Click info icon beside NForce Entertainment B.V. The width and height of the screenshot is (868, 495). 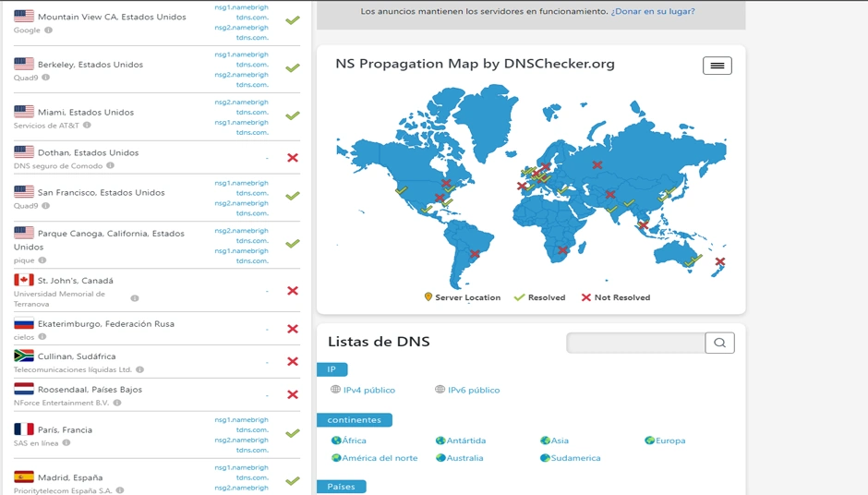(x=117, y=403)
